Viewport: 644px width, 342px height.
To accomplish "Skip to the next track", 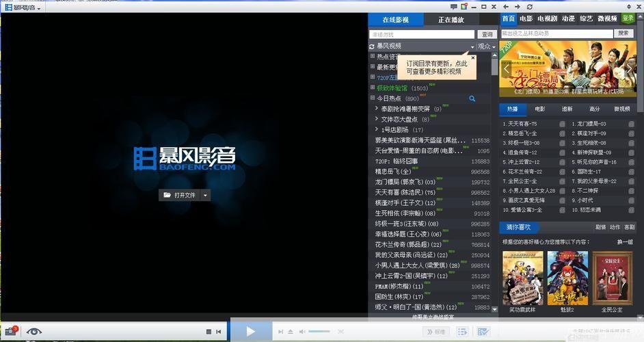I will [280, 332].
